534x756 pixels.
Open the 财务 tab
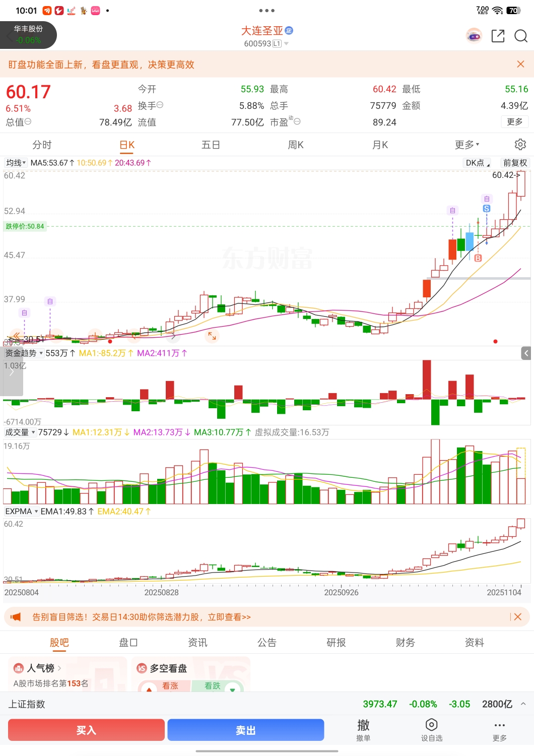coord(406,643)
